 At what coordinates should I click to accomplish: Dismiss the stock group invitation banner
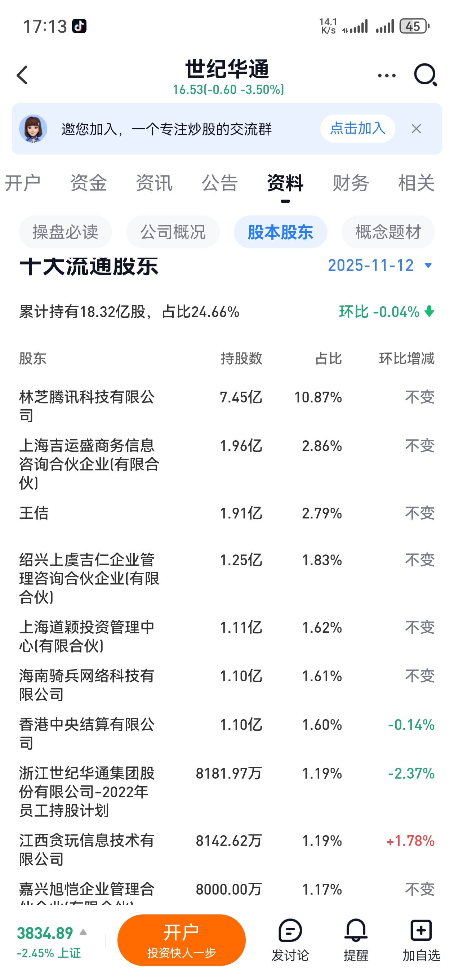coord(416,129)
